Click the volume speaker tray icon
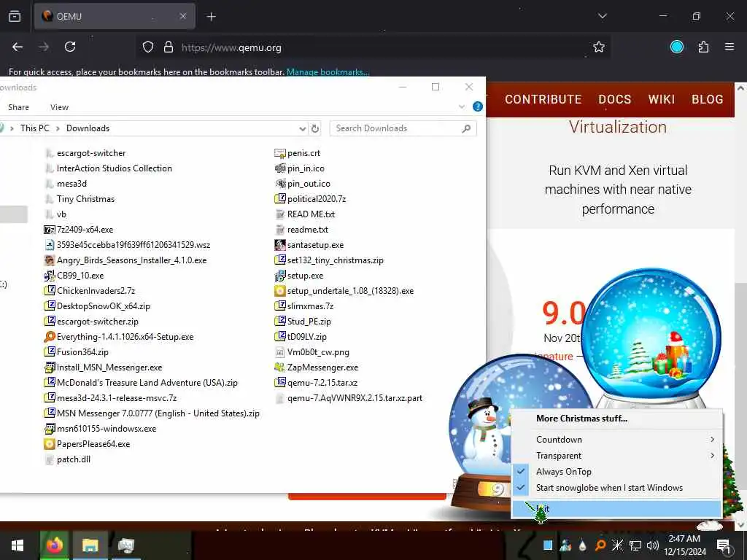Viewport: 747px width, 560px height. tap(653, 545)
